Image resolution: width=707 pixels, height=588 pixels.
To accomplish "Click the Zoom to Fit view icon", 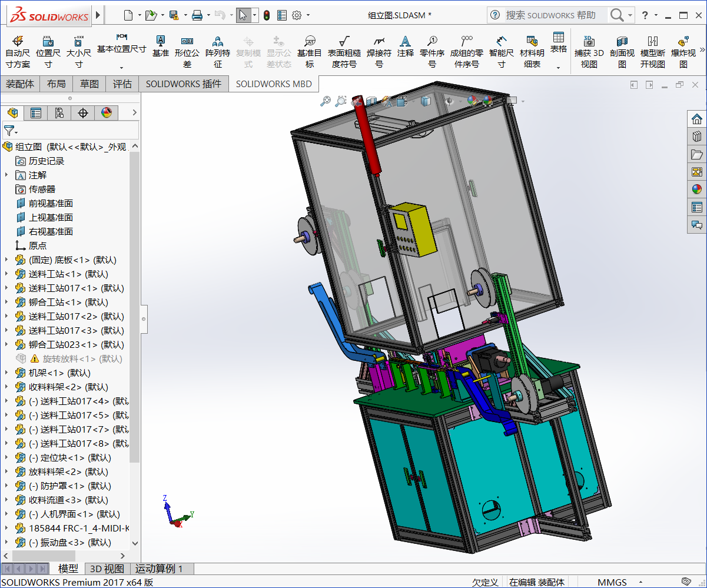I will (326, 101).
